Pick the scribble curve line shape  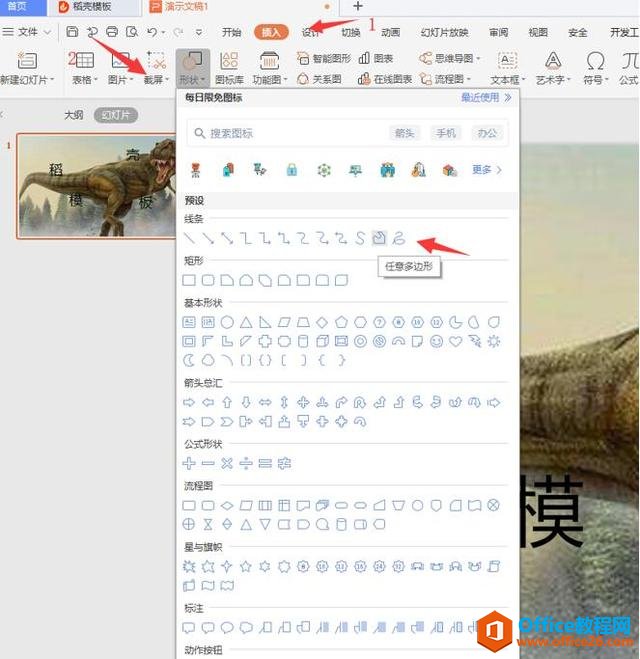[398, 238]
